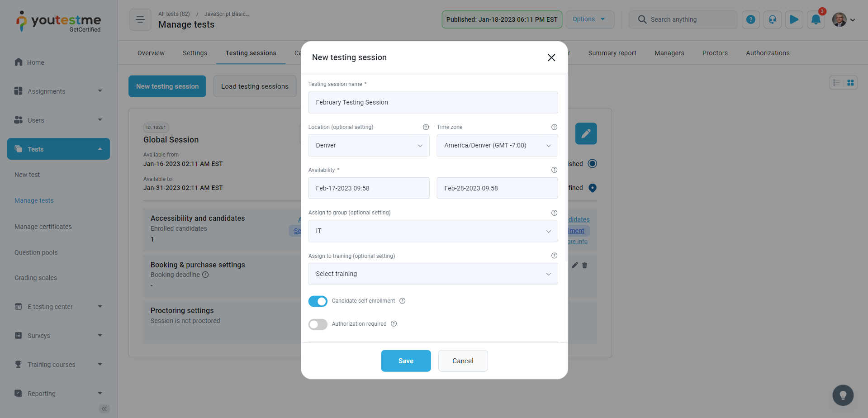Click the Testing session name field
The image size is (868, 418).
pos(432,103)
